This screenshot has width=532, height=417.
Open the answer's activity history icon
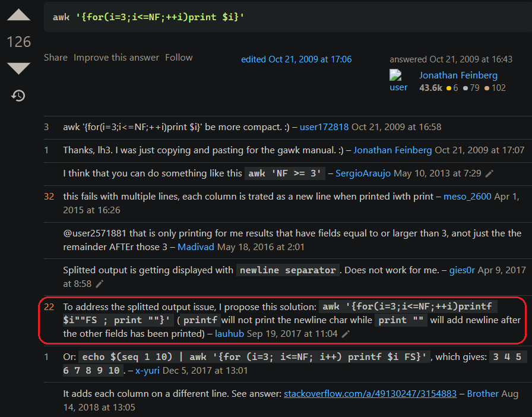pos(18,95)
